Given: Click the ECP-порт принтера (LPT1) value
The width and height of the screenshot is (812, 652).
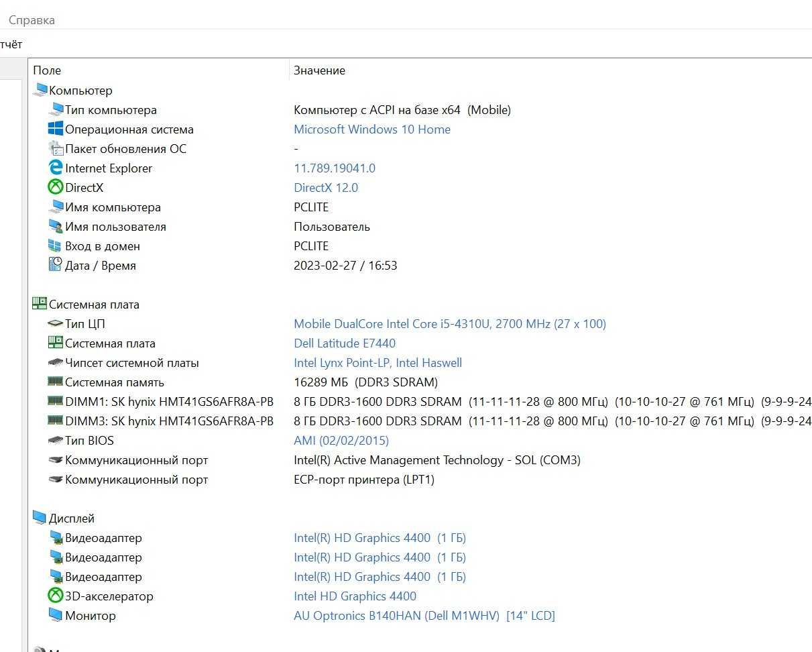Looking at the screenshot, I should [364, 480].
